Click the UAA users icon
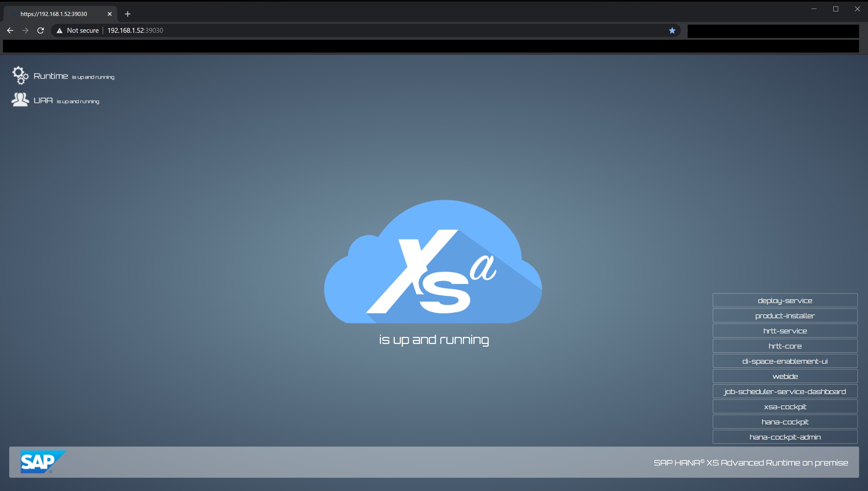The height and width of the screenshot is (491, 868). point(20,100)
